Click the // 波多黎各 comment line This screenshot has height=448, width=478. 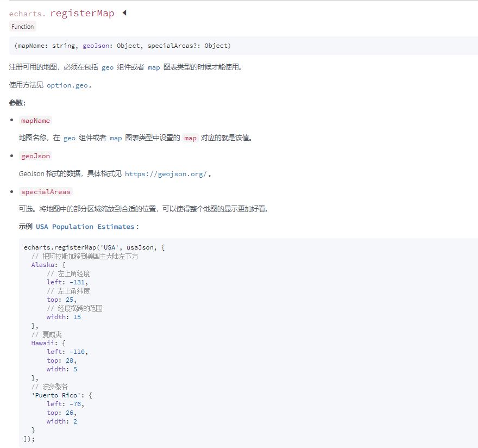pos(49,387)
